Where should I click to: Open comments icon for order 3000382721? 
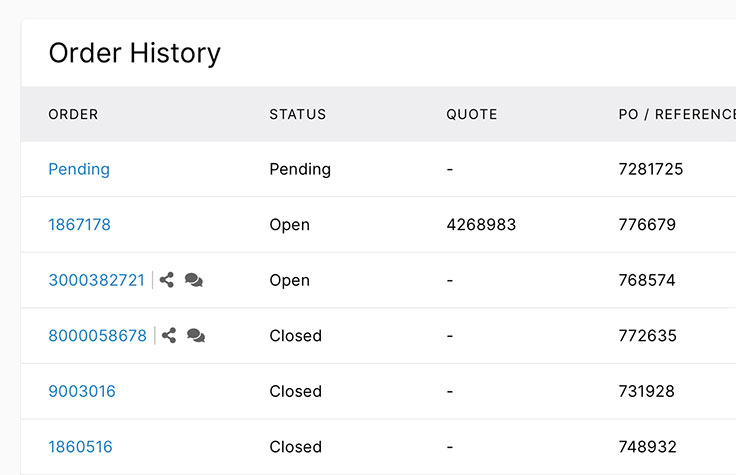coord(194,281)
